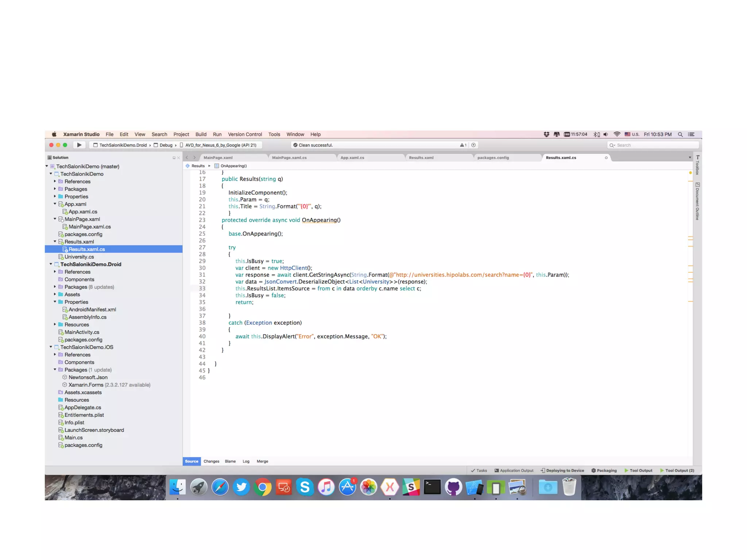Close the Solution pad with X

coord(178,158)
